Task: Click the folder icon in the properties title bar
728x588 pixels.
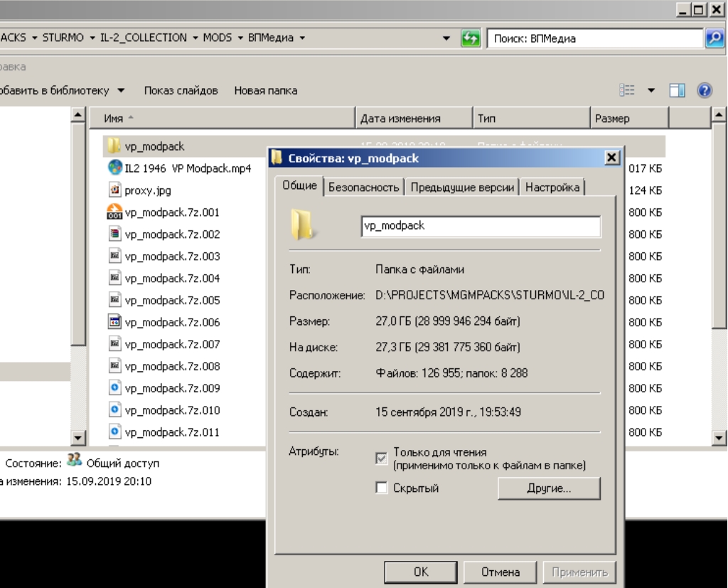Action: [277, 157]
